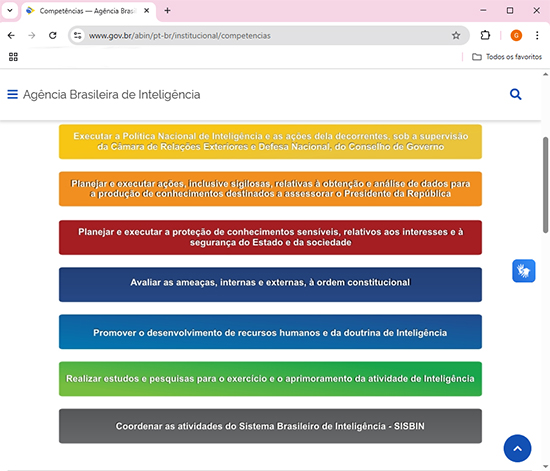Click the forward navigation arrow
This screenshot has height=471, width=550.
tap(32, 35)
